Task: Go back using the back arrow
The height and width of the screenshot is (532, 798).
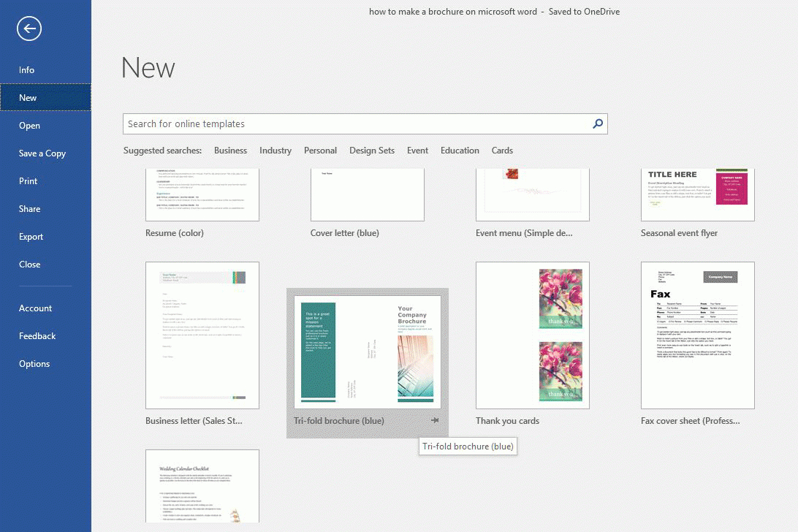Action: click(x=28, y=28)
